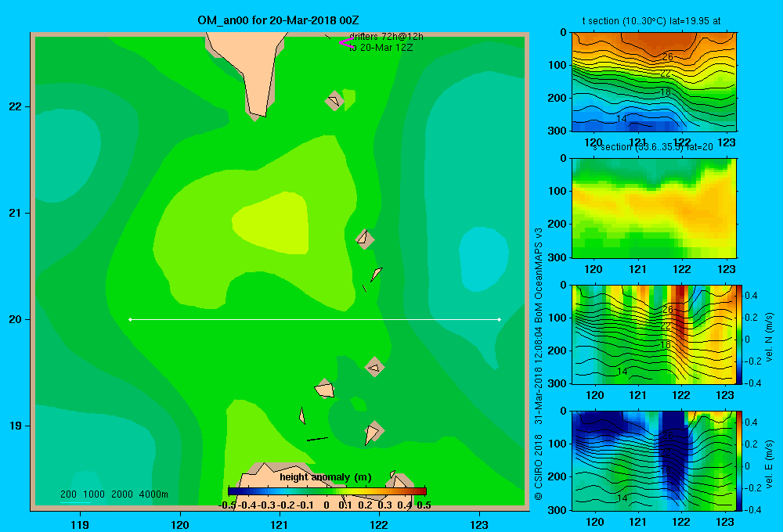Click the small island near latitude 20.8 longitude 121.85

(x=365, y=239)
